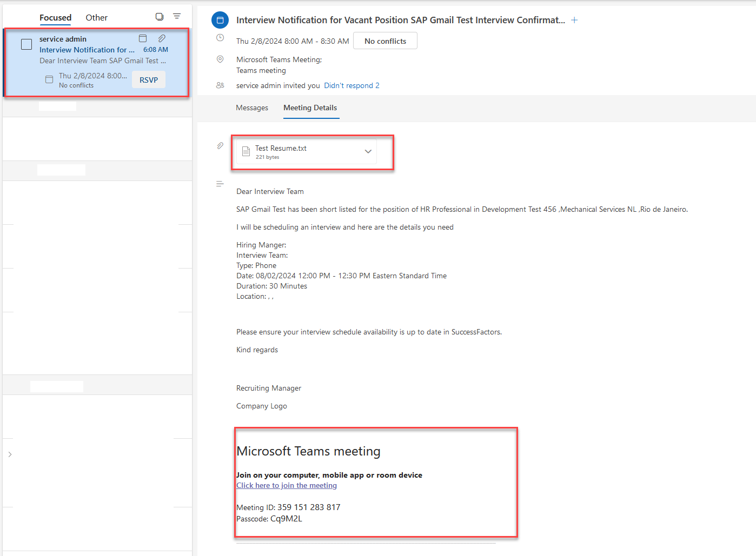Open the message filter icon
756x556 pixels.
pyautogui.click(x=177, y=16)
